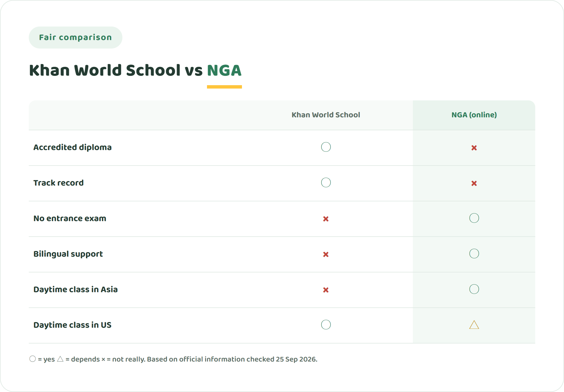The width and height of the screenshot is (564, 392).
Task: Click the Track record row label
Action: (58, 183)
